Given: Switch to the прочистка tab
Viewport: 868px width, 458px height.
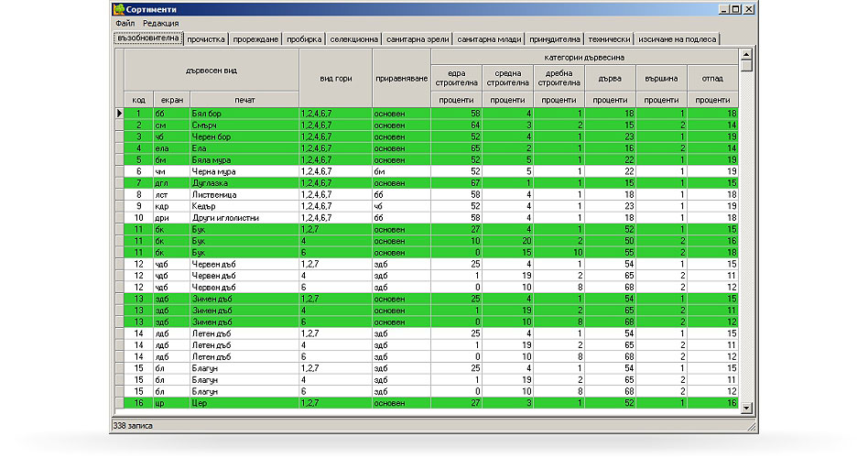Looking at the screenshot, I should [206, 39].
